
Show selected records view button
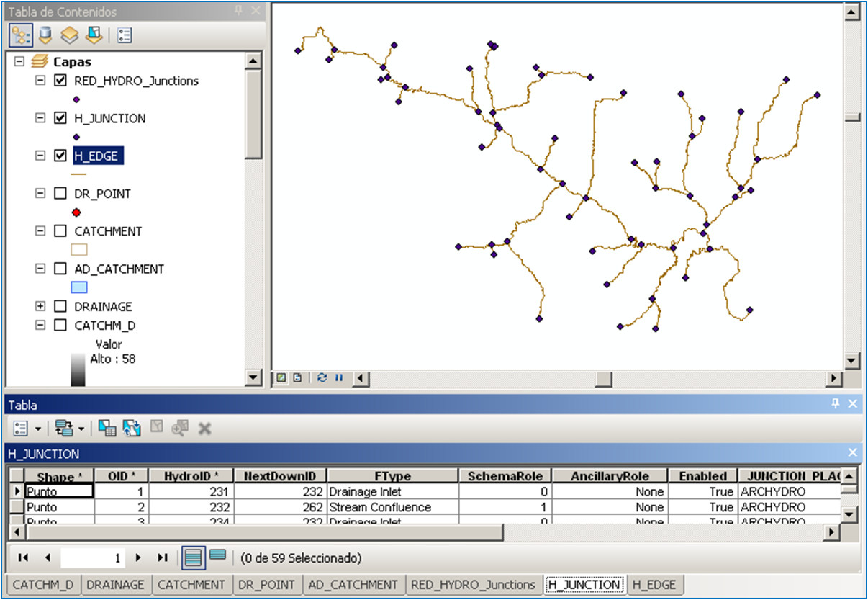click(x=217, y=557)
